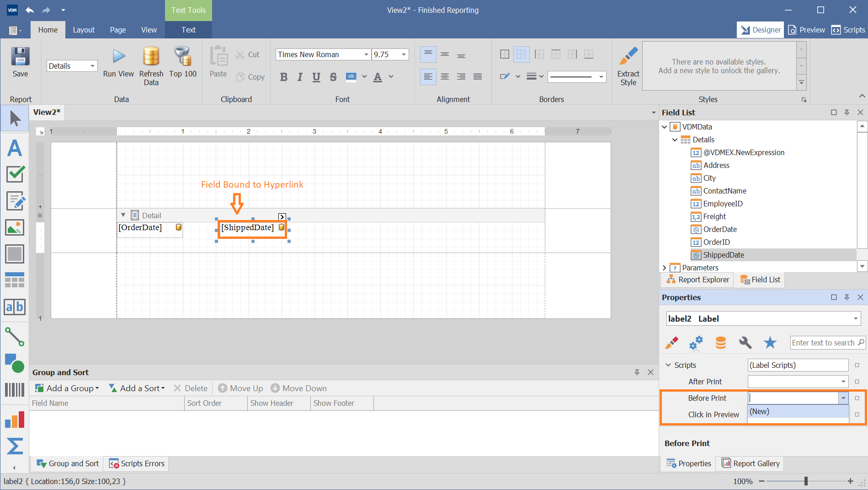This screenshot has height=490, width=868.
Task: Select the Check Box control tool
Action: (x=15, y=174)
